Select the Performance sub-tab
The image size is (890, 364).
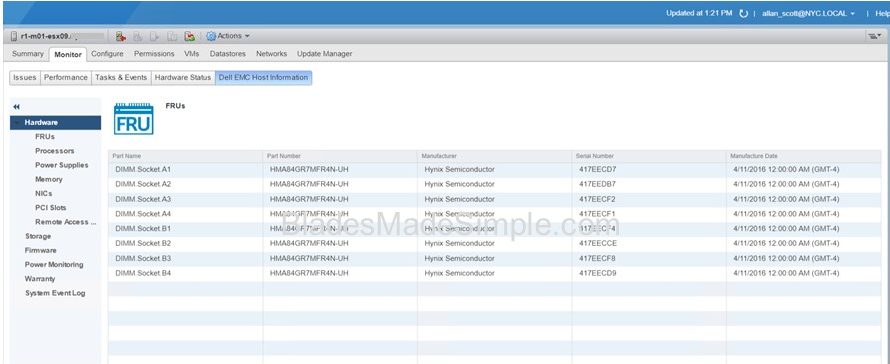(66, 78)
